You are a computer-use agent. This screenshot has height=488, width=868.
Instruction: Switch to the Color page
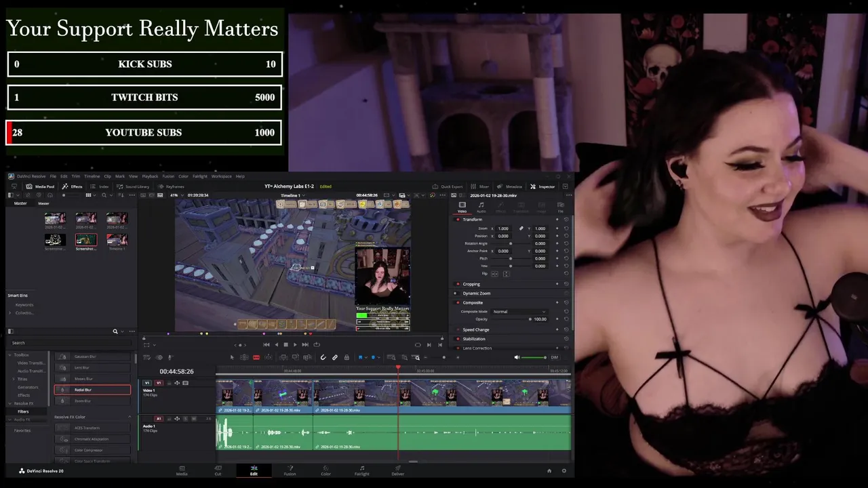point(325,470)
